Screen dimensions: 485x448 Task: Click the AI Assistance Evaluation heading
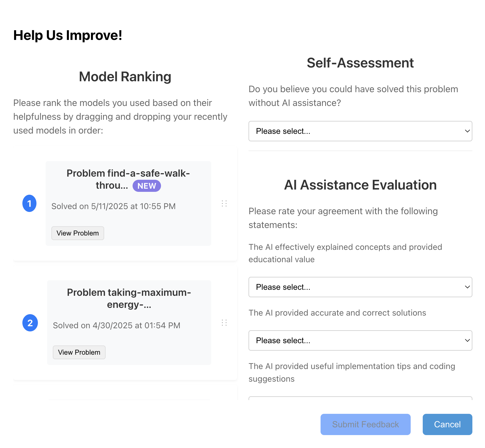(x=360, y=185)
